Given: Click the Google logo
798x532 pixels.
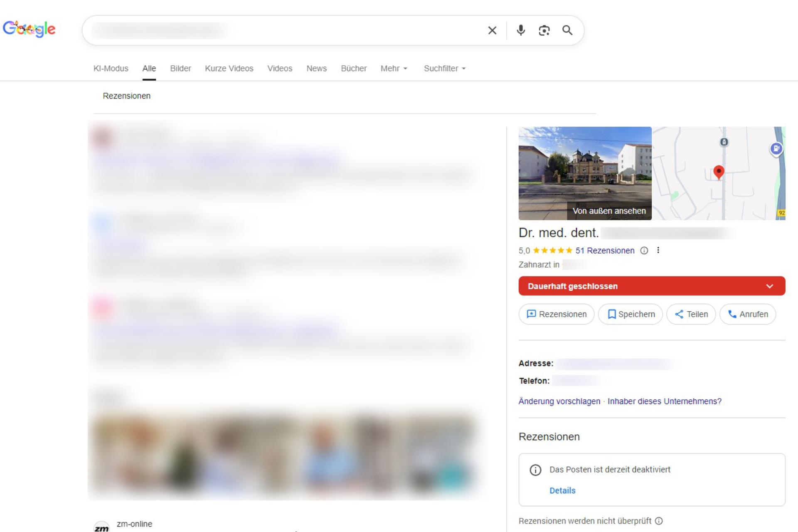Looking at the screenshot, I should pyautogui.click(x=29, y=29).
